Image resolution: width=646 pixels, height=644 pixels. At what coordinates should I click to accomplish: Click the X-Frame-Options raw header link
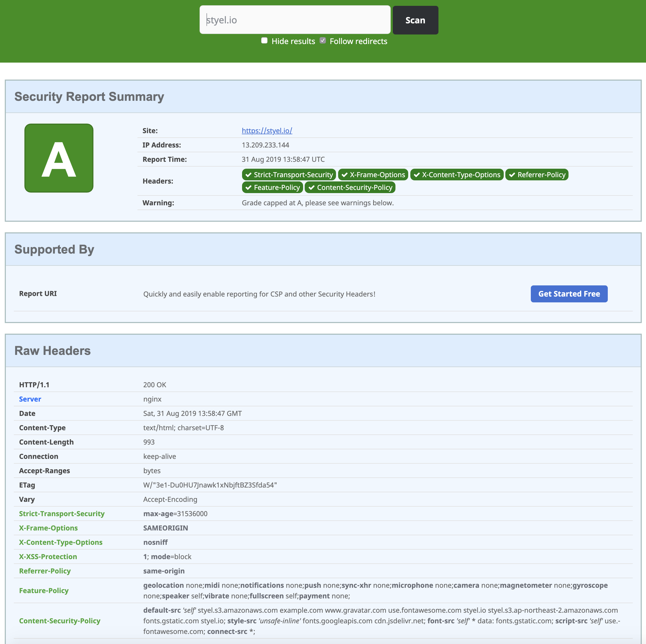48,528
